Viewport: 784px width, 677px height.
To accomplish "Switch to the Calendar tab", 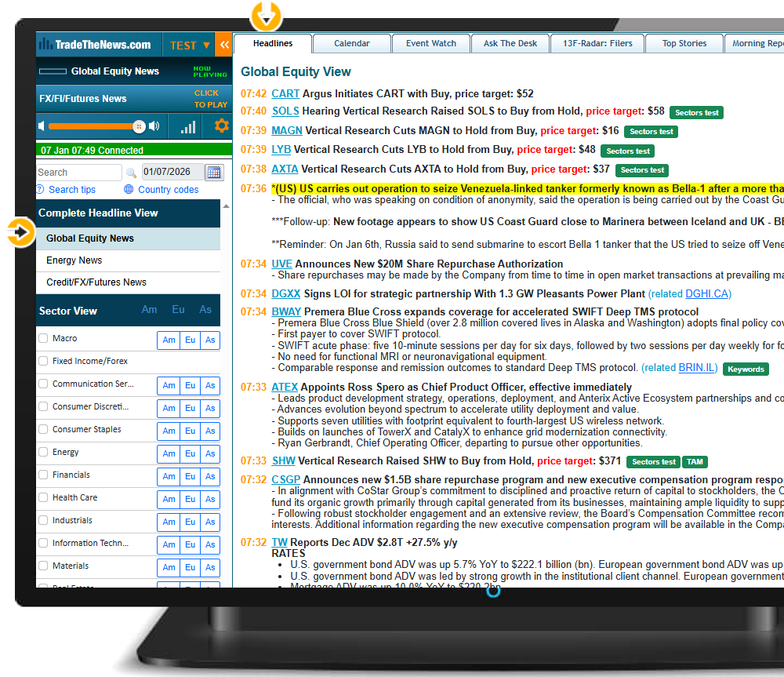I will tap(351, 44).
